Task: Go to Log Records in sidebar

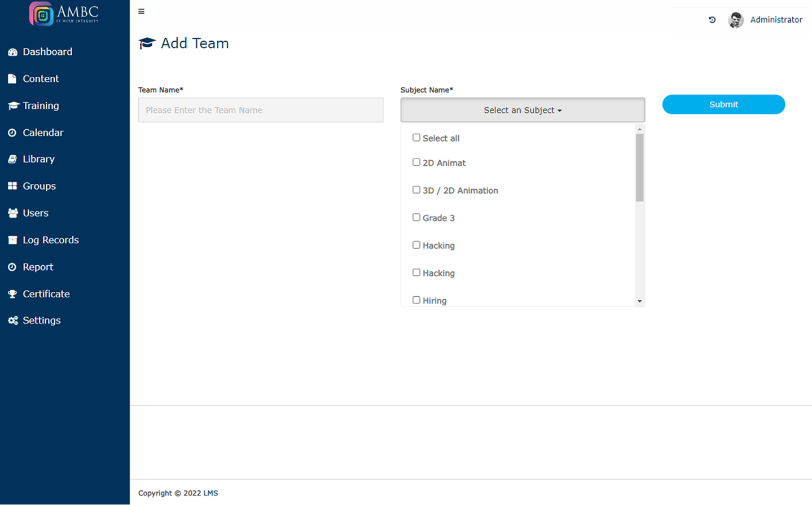Action: point(50,240)
